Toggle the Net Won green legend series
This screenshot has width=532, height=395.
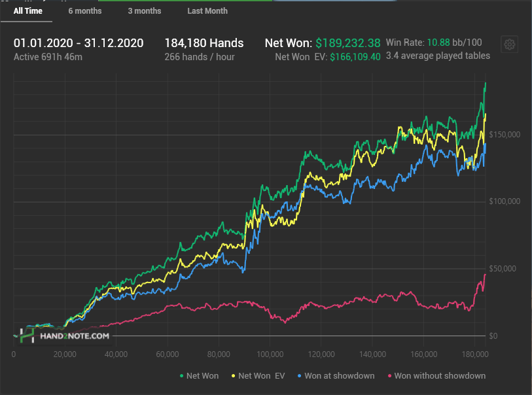(x=199, y=375)
